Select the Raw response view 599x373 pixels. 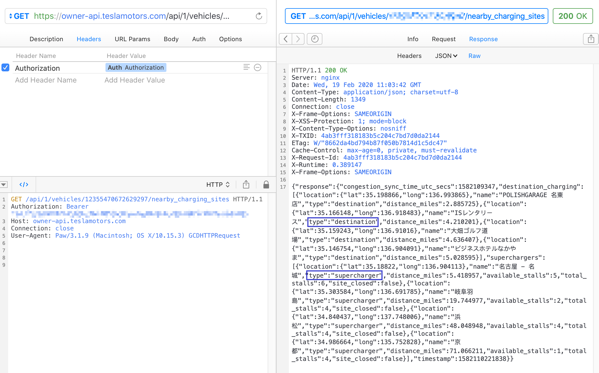(x=474, y=56)
